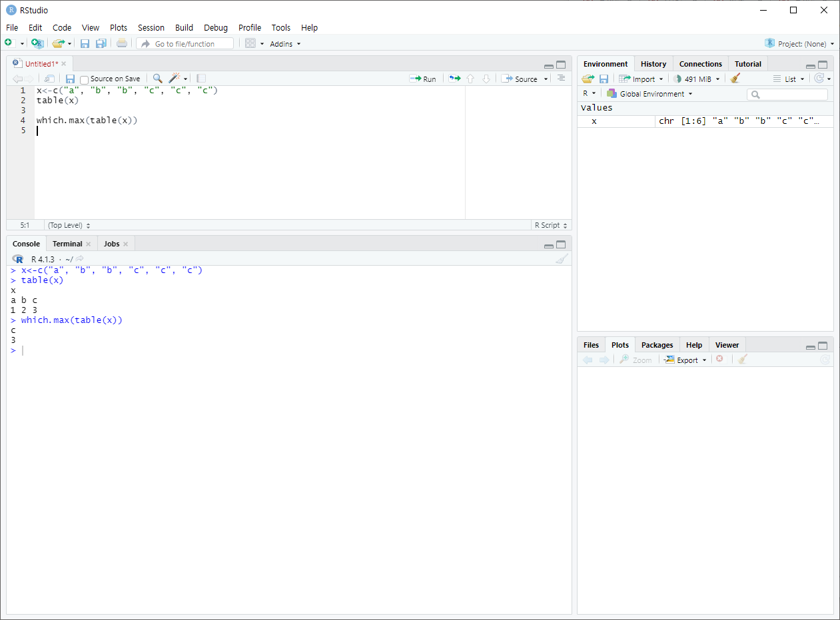The height and width of the screenshot is (620, 840).
Task: Maximize the Console pane
Action: [561, 244]
